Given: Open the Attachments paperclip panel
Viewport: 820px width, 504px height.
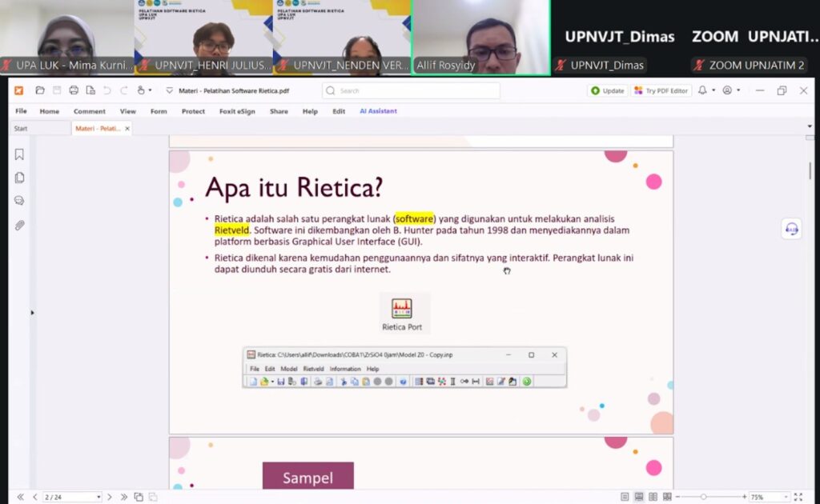Looking at the screenshot, I should 19,225.
